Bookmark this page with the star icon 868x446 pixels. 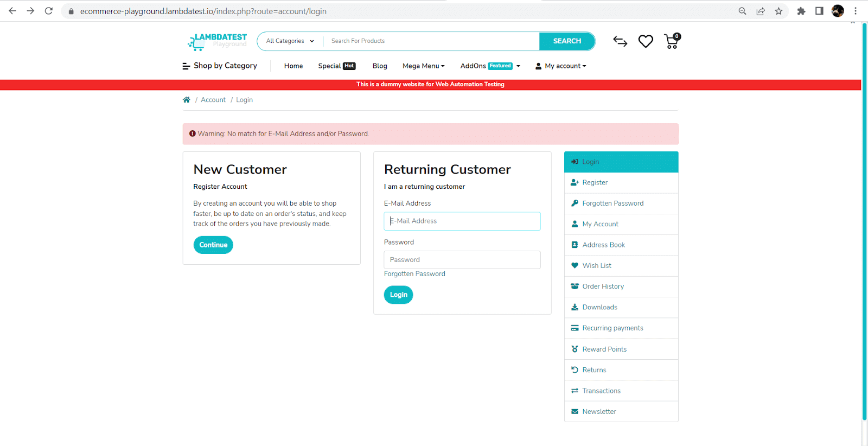click(779, 11)
